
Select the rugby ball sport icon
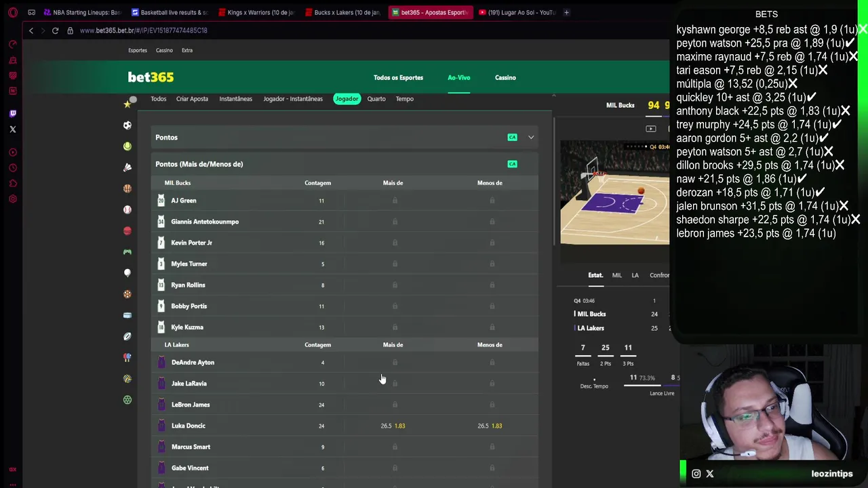click(127, 336)
